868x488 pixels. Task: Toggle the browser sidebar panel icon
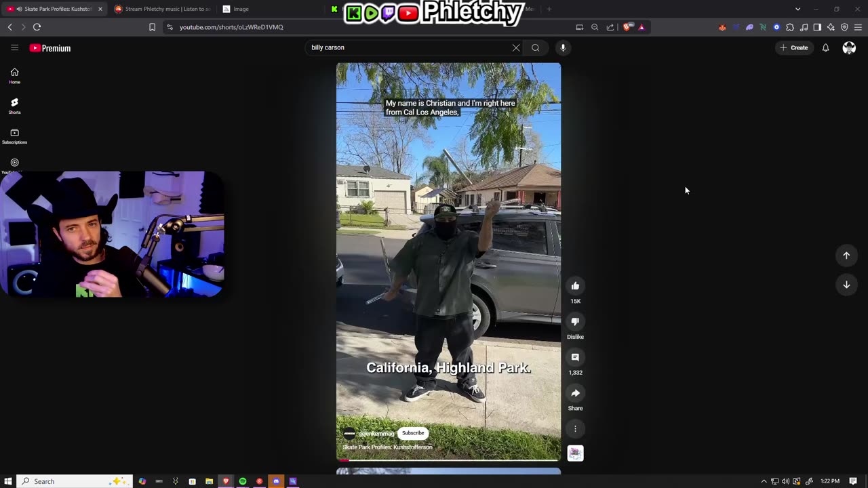(x=817, y=27)
